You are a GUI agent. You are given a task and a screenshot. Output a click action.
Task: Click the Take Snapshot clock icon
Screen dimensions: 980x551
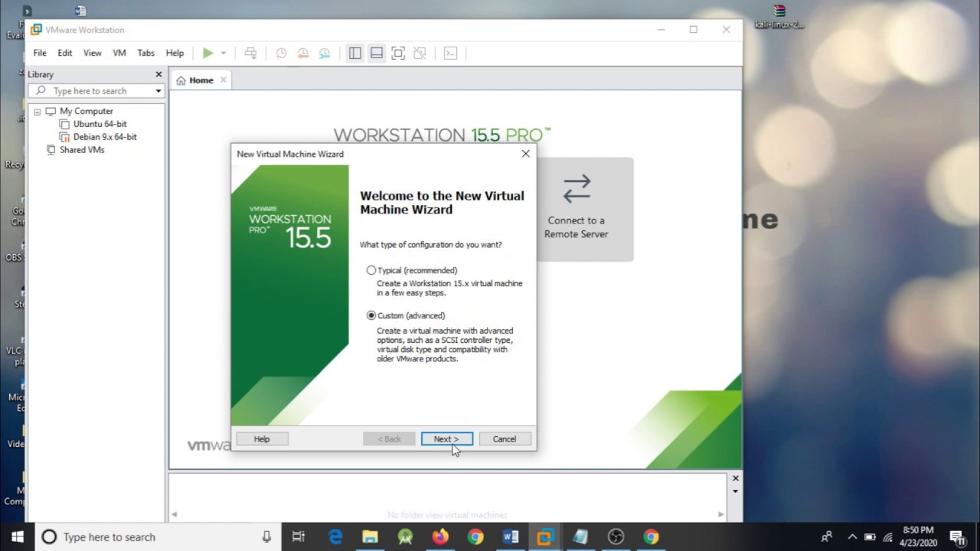tap(281, 53)
